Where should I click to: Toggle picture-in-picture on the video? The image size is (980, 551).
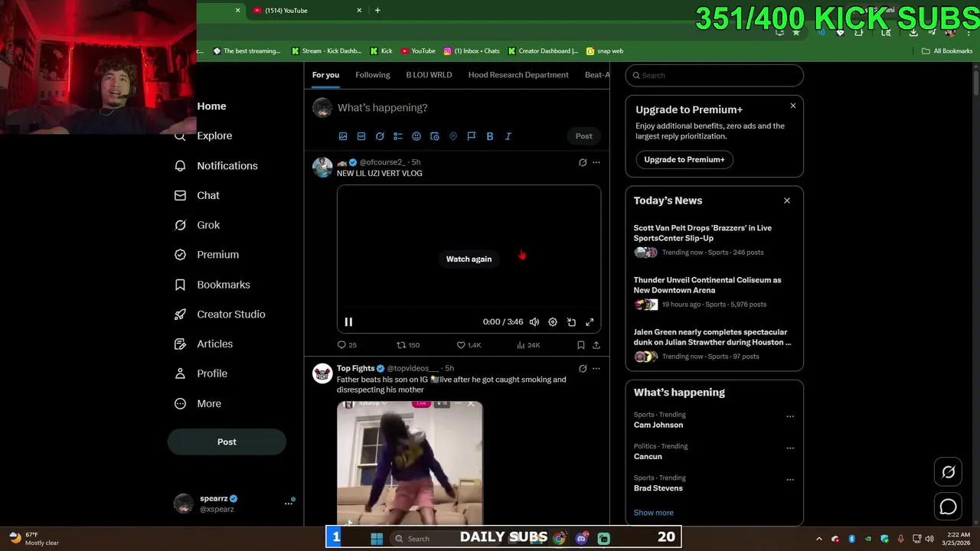[571, 322]
